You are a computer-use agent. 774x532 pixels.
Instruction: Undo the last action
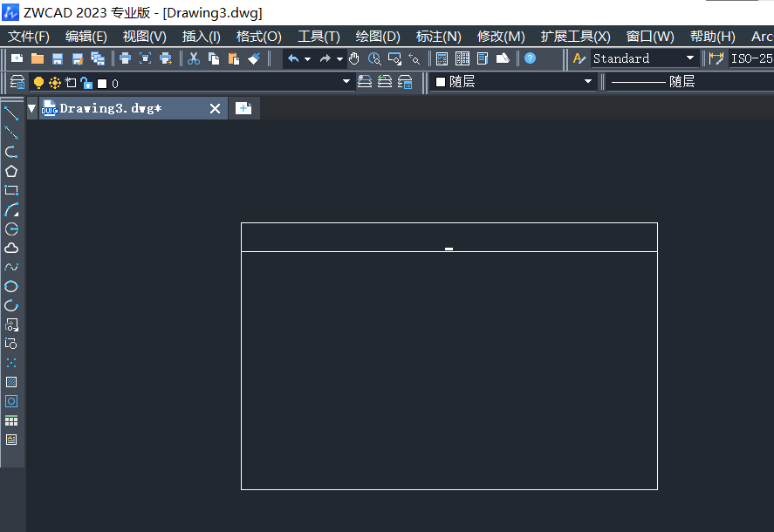[293, 58]
